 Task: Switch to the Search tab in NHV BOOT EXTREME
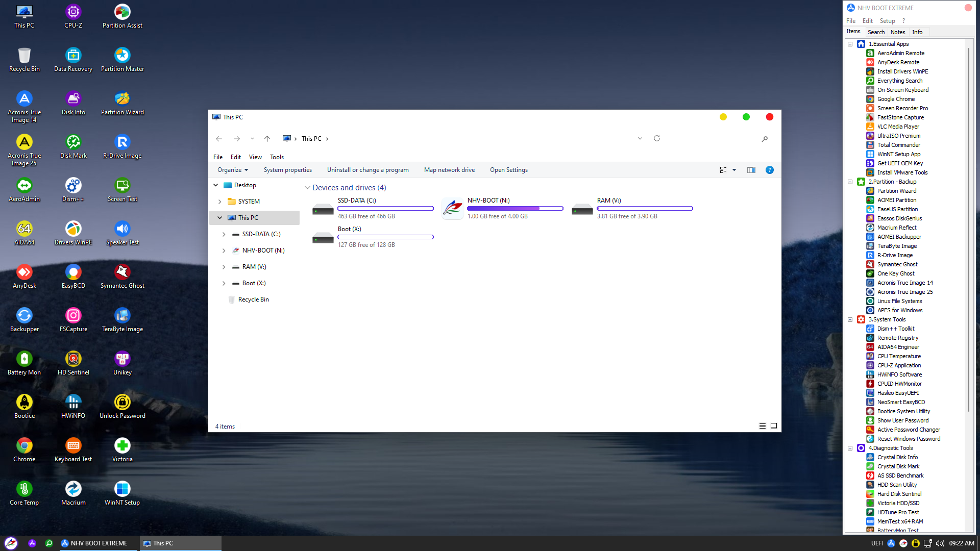[876, 32]
